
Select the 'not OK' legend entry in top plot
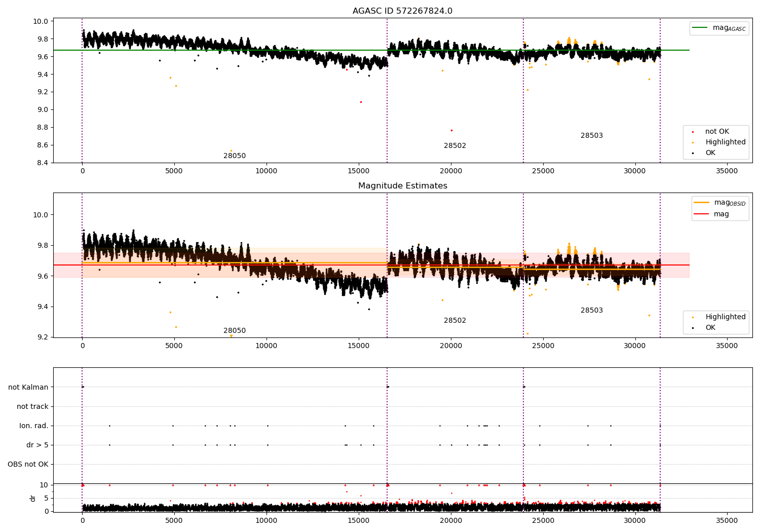point(717,132)
